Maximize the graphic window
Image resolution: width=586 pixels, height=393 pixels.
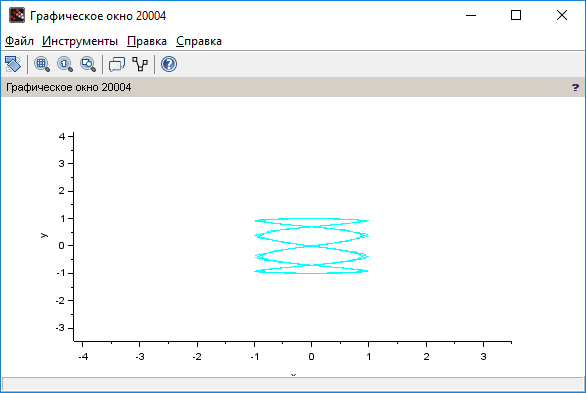[x=516, y=15]
